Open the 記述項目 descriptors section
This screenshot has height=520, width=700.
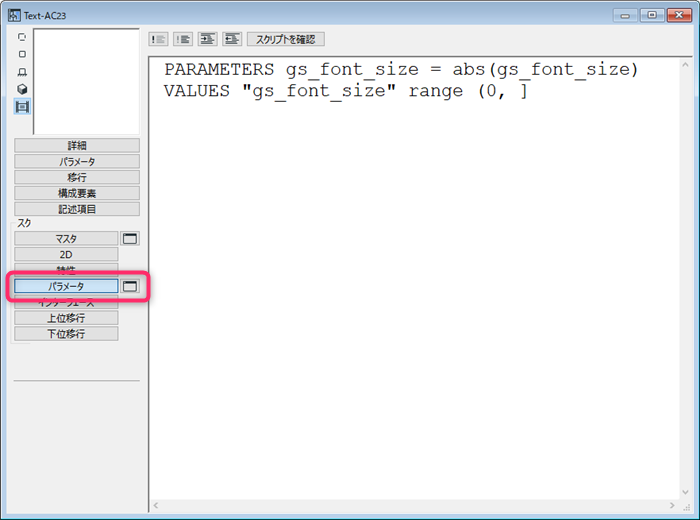pyautogui.click(x=77, y=209)
